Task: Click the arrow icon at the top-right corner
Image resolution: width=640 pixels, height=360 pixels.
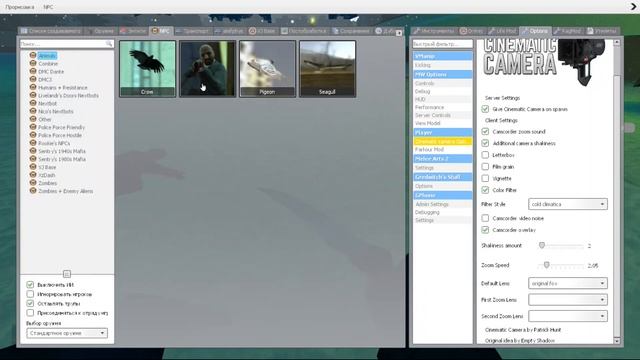Action: [x=634, y=7]
